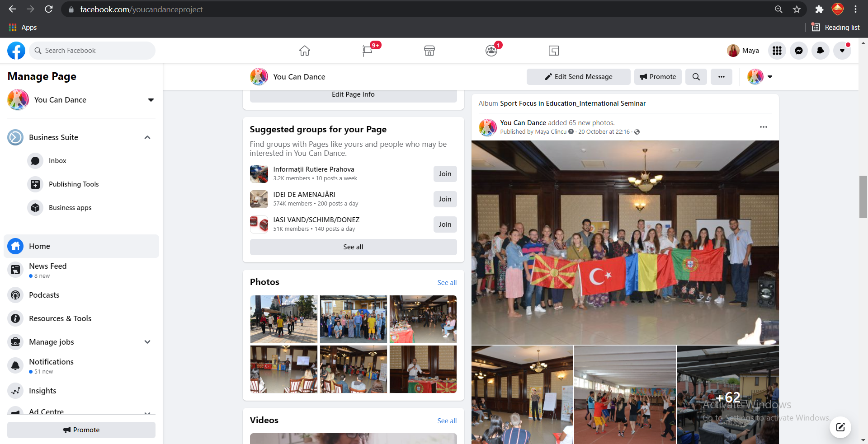Open the nine-dot menu grid icon
Screen dimensions: 868x444
pyautogui.click(x=777, y=51)
